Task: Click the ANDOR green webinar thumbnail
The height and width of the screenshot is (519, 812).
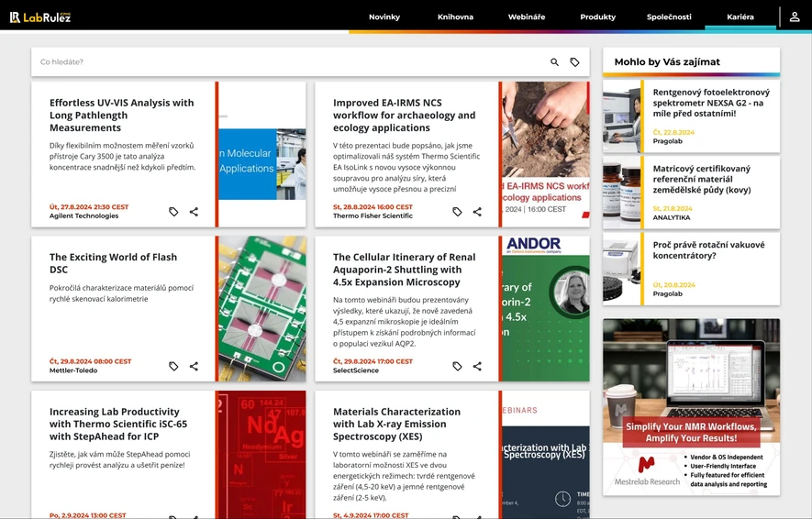Action: coord(545,309)
